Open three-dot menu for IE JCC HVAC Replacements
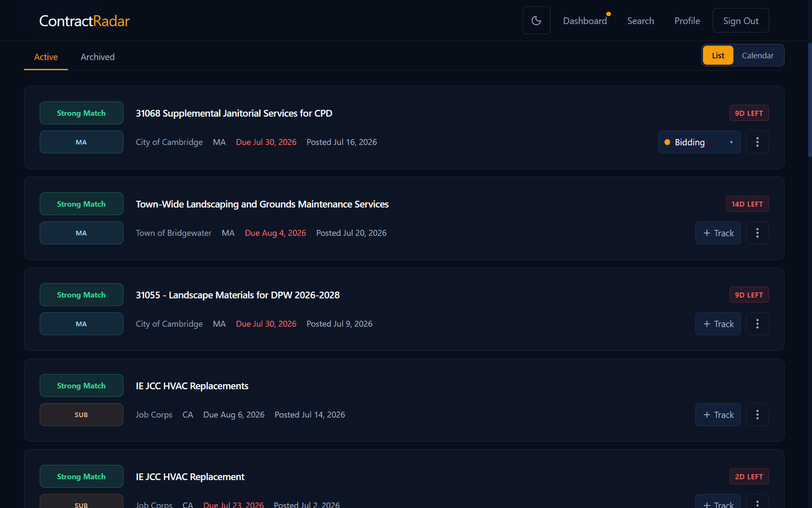The height and width of the screenshot is (508, 812). coord(757,415)
